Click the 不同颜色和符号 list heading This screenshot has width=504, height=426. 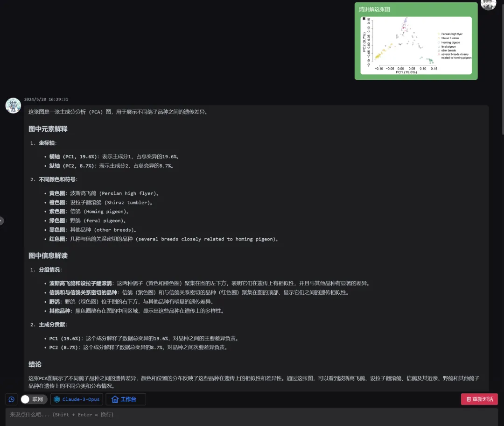coord(58,179)
